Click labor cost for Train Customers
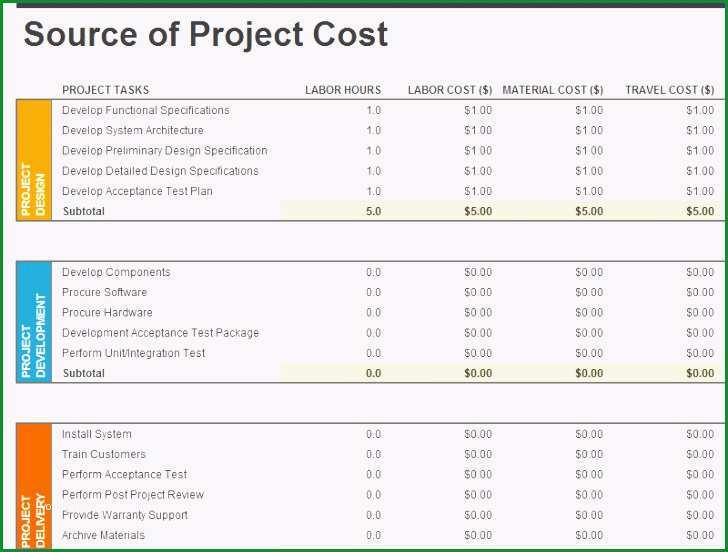Image resolution: width=728 pixels, height=552 pixels. 478,455
